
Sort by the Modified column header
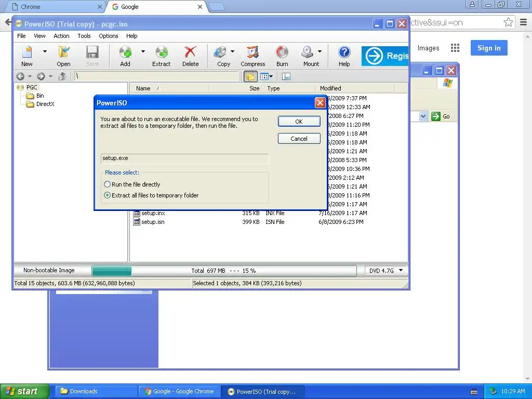coord(355,88)
